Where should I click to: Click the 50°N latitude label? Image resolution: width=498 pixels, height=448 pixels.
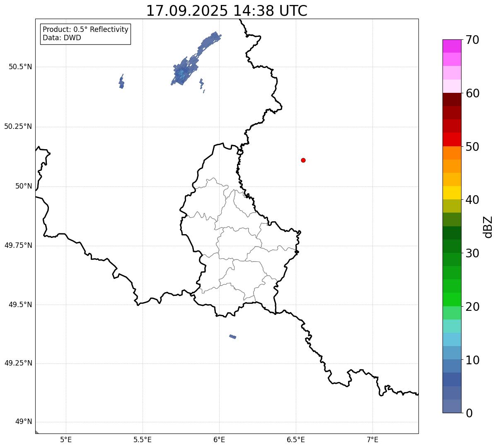tap(24, 186)
